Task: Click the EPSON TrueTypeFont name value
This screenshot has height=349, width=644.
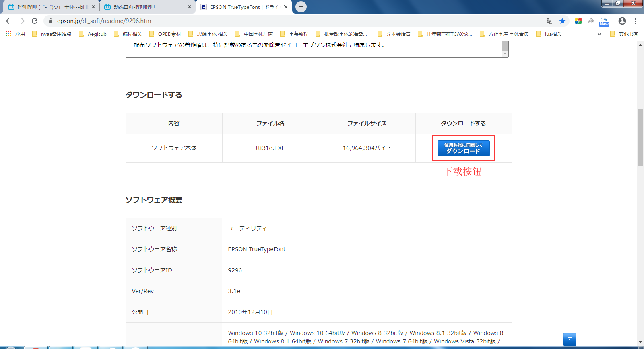Action: [257, 249]
